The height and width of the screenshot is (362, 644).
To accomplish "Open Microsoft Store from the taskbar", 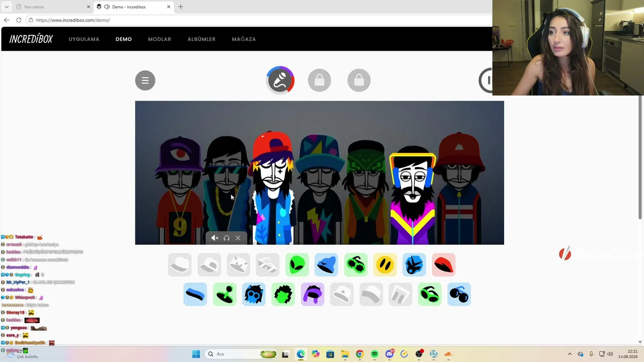I will tap(330, 354).
